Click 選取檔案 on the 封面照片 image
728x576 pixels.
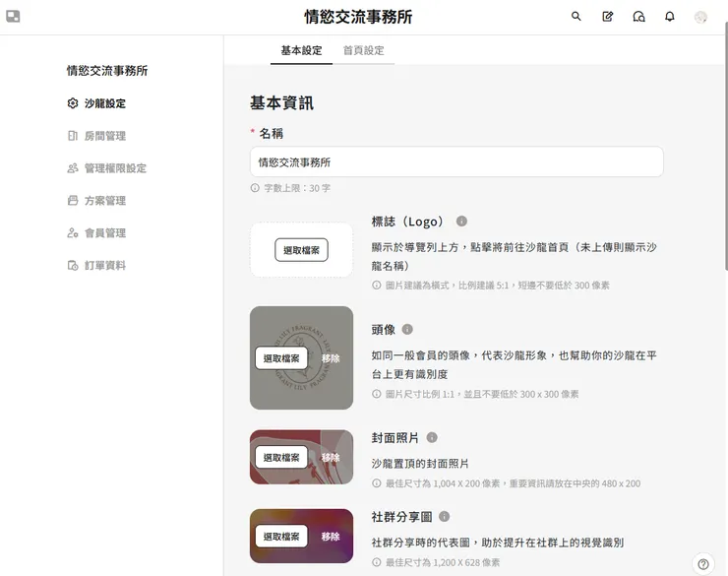click(x=281, y=458)
